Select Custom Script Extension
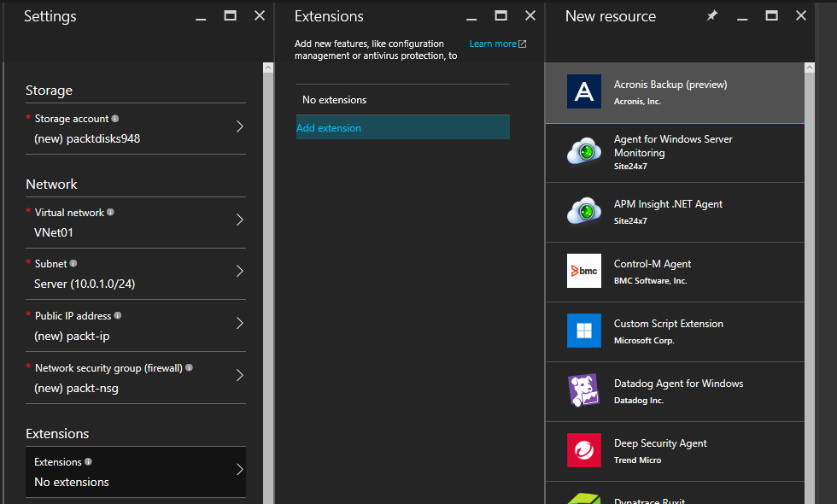Screen dimensions: 837x504 (x=675, y=332)
